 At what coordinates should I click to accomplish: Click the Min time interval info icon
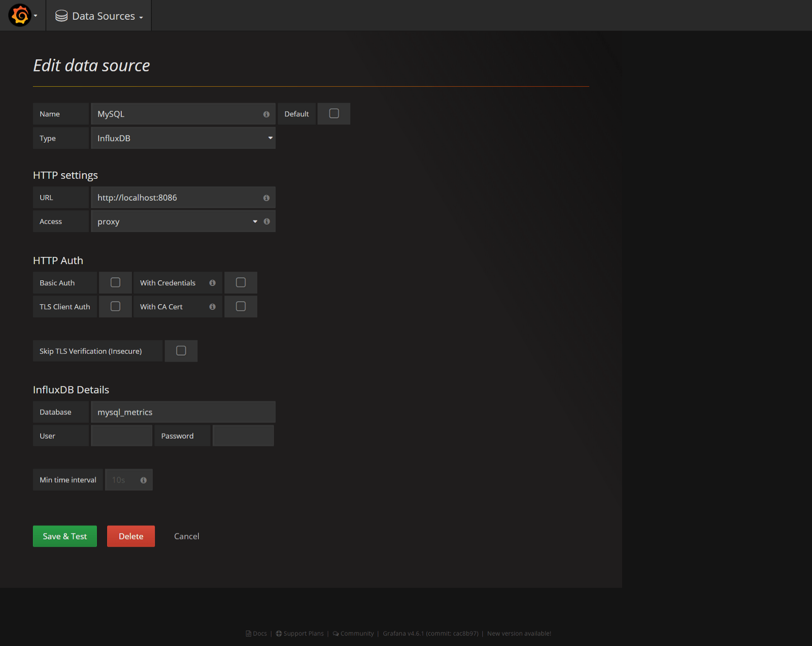[x=144, y=480]
